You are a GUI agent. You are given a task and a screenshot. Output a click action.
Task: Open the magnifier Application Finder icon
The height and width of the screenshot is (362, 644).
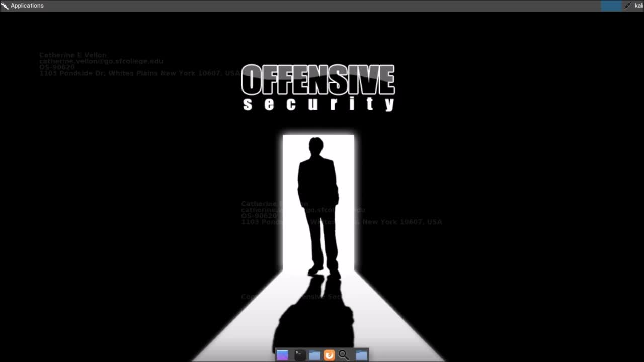click(344, 355)
